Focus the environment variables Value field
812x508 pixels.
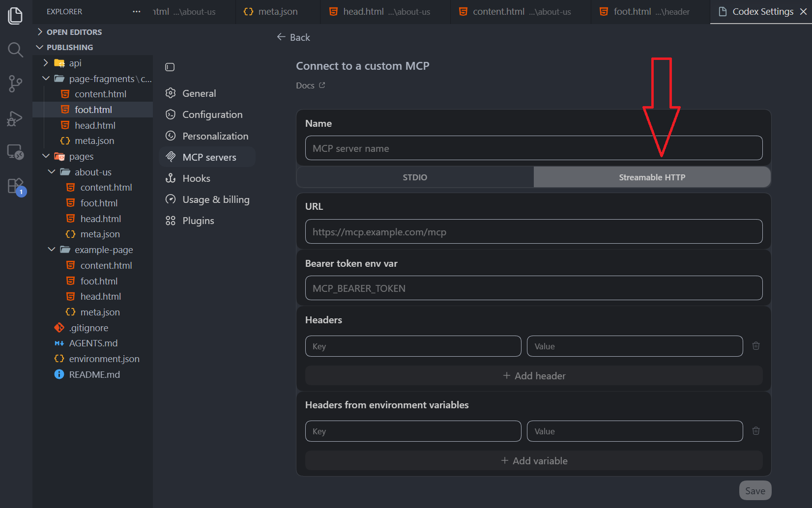[x=635, y=431]
